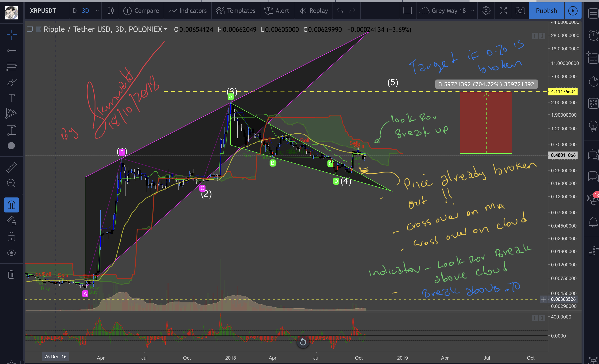The image size is (599, 364).
Task: Click the zoom in tool
Action: point(11,183)
